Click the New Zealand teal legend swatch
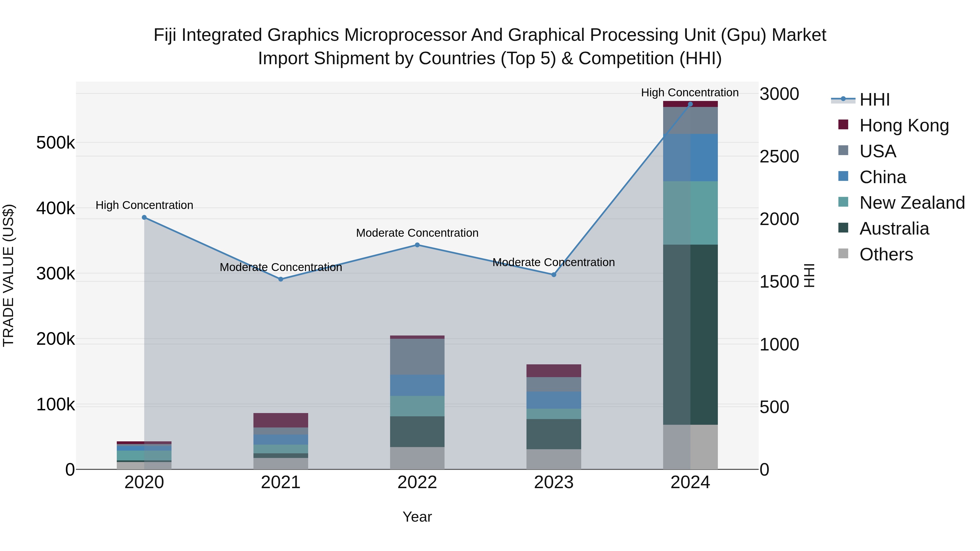980x551 pixels. pyautogui.click(x=843, y=202)
